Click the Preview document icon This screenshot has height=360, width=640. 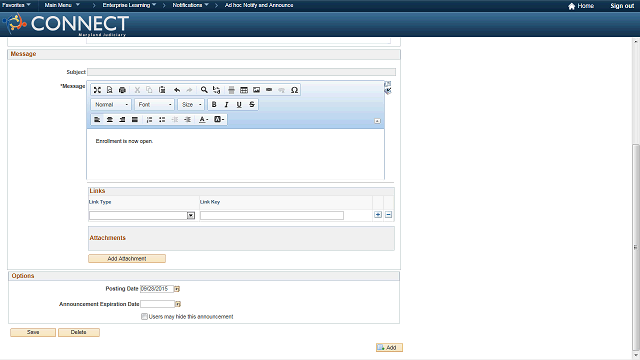[109, 90]
